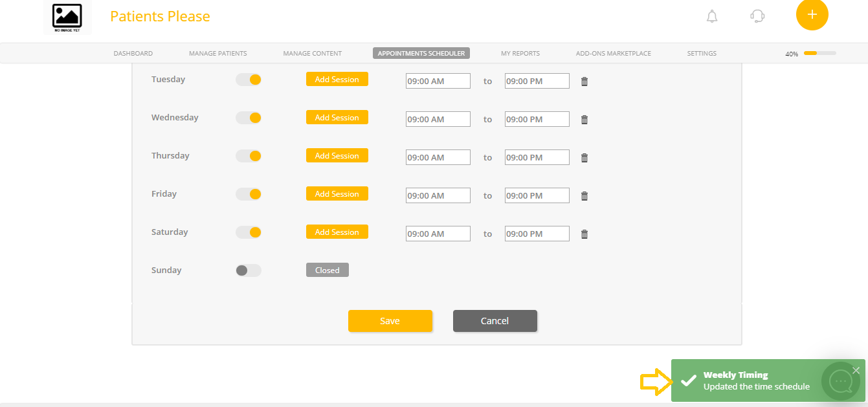Viewport: 868px width, 407px height.
Task: Click the Sunday Closed button
Action: pyautogui.click(x=328, y=270)
